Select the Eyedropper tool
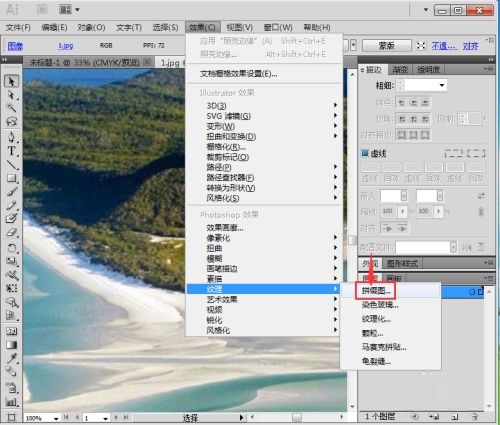This screenshot has height=425, width=500. tap(11, 358)
